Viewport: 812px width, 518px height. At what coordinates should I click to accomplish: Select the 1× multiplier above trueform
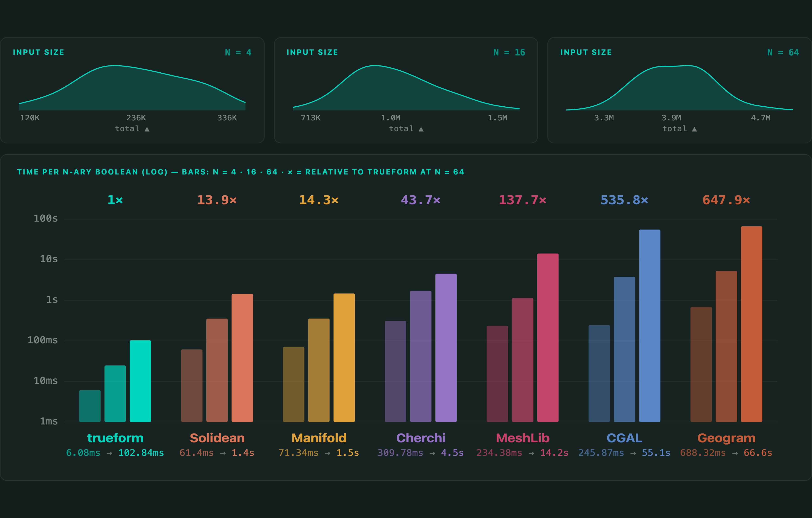point(115,200)
